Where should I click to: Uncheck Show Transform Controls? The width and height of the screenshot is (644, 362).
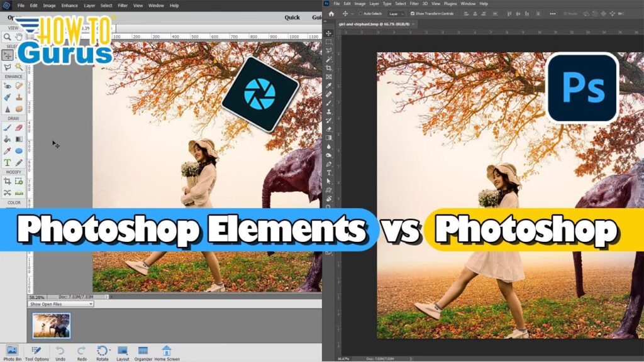413,13
